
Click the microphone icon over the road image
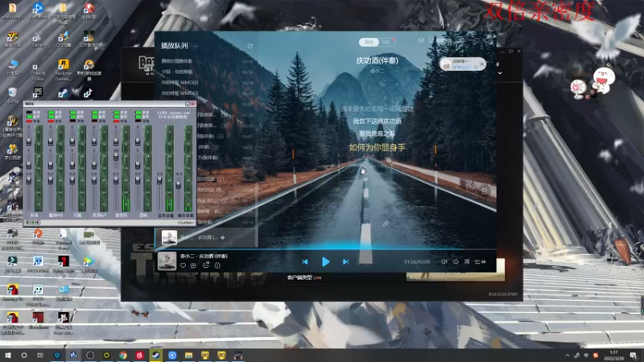click(x=386, y=224)
